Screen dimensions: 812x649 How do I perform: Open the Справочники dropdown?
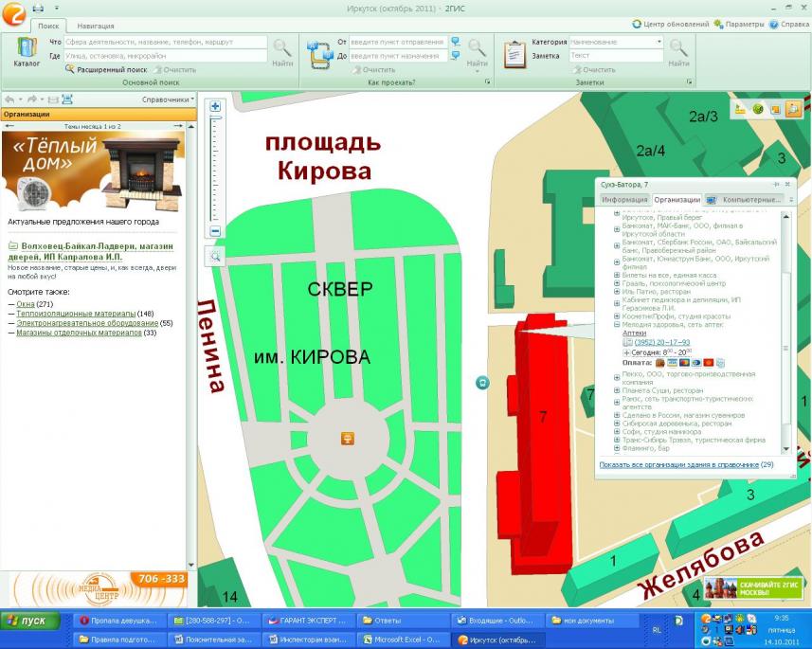click(x=169, y=99)
